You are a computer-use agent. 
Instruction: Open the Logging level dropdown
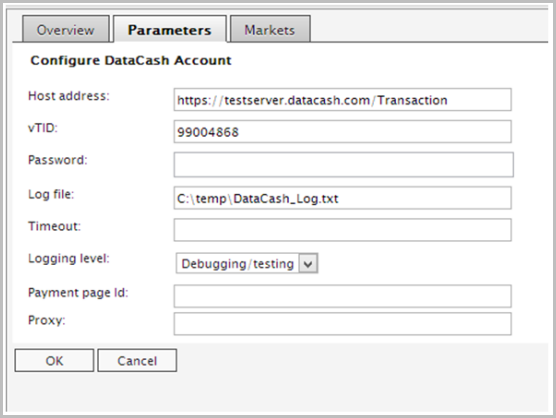pos(247,263)
